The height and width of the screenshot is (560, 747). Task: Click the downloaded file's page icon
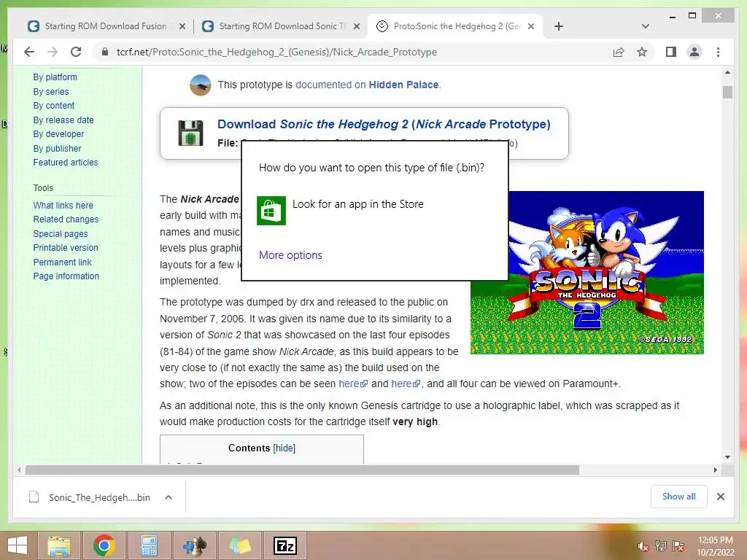point(34,497)
